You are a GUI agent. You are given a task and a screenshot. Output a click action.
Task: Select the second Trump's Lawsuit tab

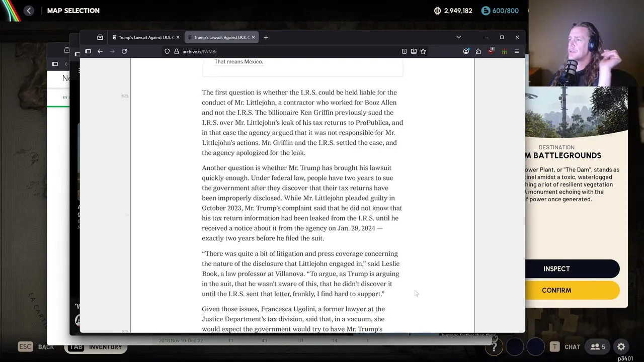point(221,37)
